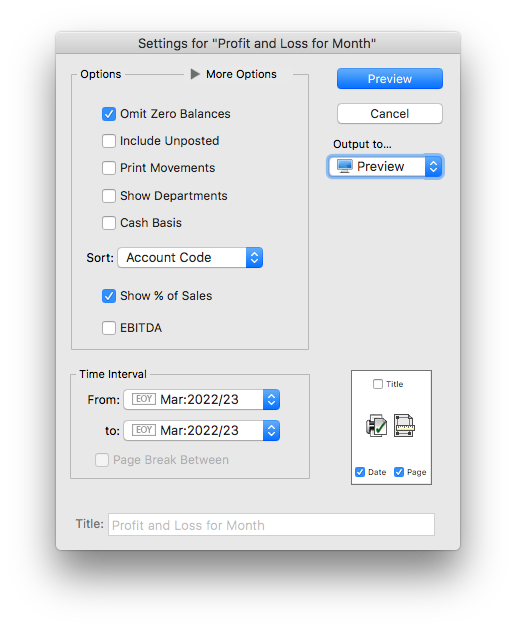516x630 pixels.
Task: Click the print setup icon with green checkmark
Action: pyautogui.click(x=376, y=426)
